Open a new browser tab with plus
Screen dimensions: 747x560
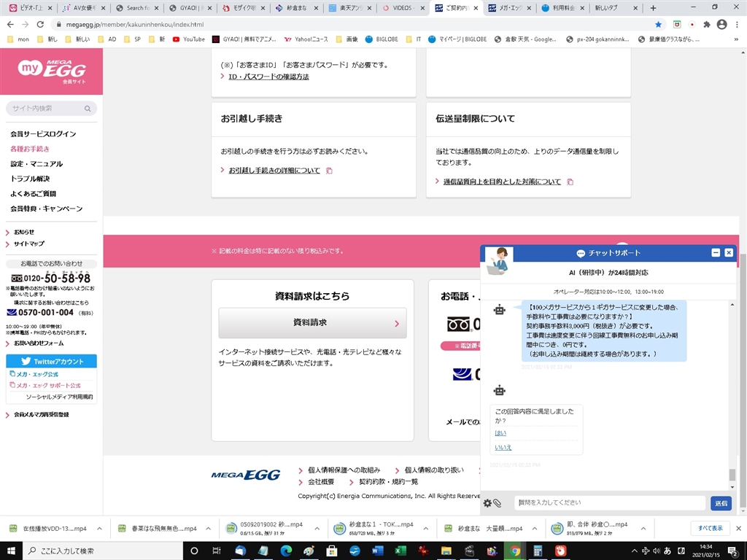click(x=653, y=8)
